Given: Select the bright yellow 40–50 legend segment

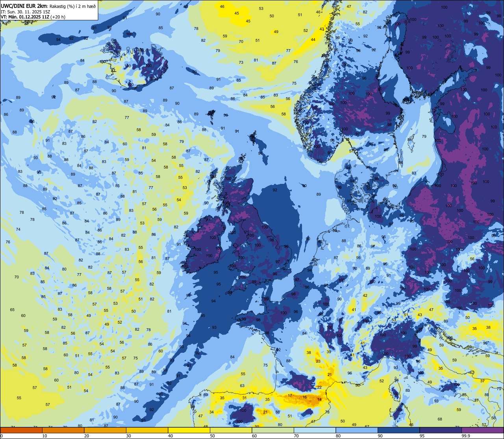Looking at the screenshot, I should pos(189,430).
